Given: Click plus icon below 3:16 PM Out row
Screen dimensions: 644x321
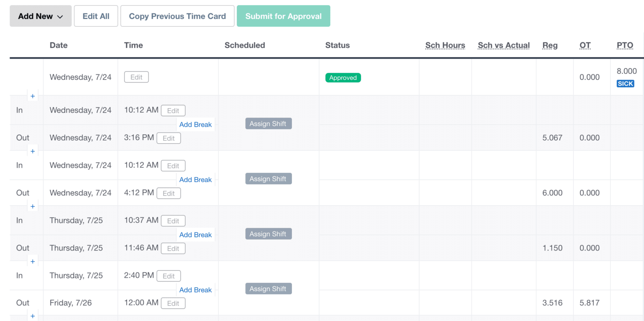Looking at the screenshot, I should [33, 151].
